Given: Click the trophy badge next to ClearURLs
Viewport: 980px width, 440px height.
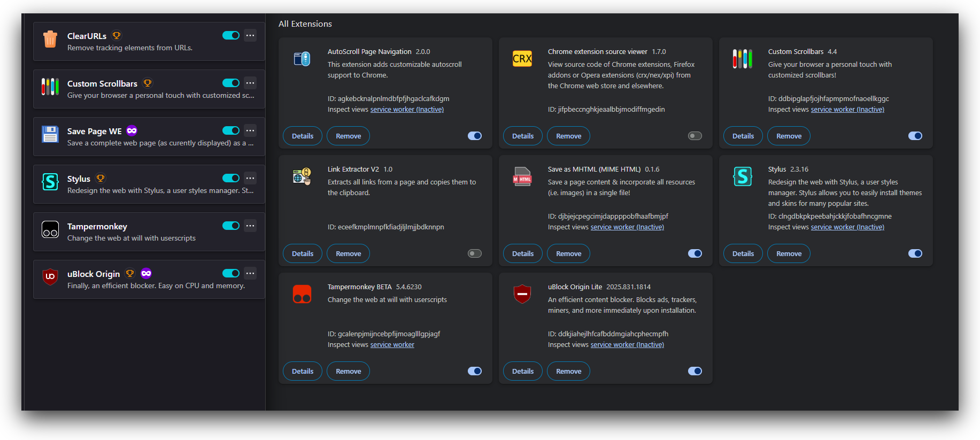Looking at the screenshot, I should 117,36.
